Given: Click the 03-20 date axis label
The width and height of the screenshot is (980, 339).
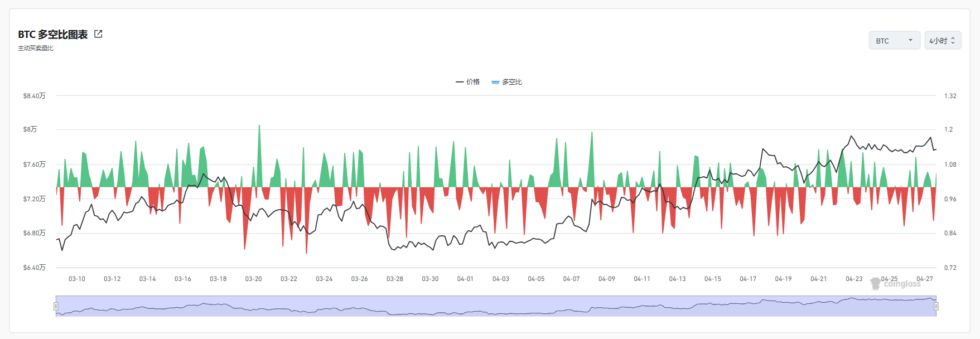Looking at the screenshot, I should 254,279.
